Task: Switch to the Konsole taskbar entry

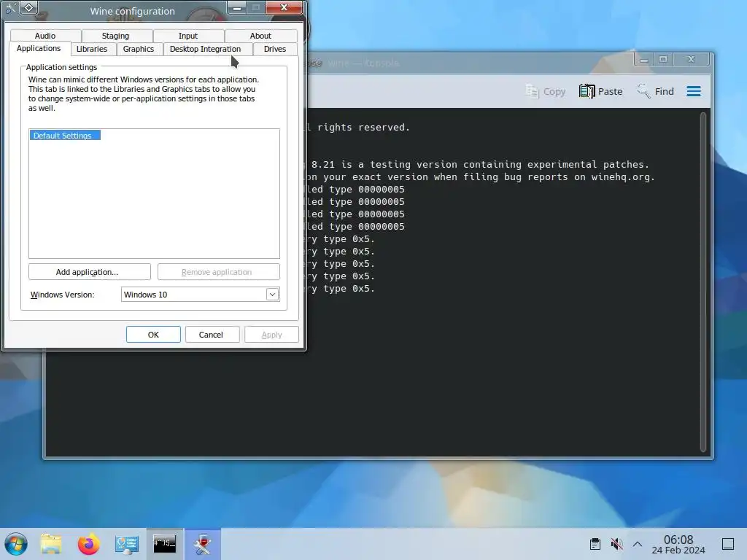Action: point(164,544)
